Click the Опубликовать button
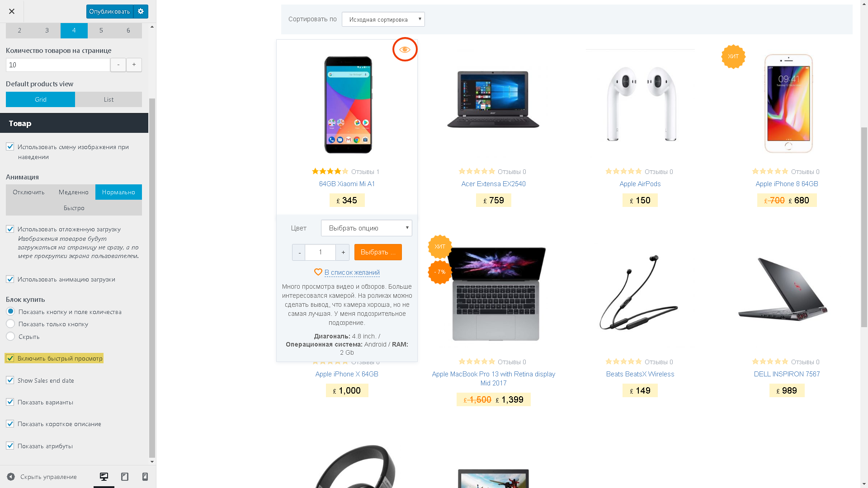The image size is (868, 488). point(110,11)
